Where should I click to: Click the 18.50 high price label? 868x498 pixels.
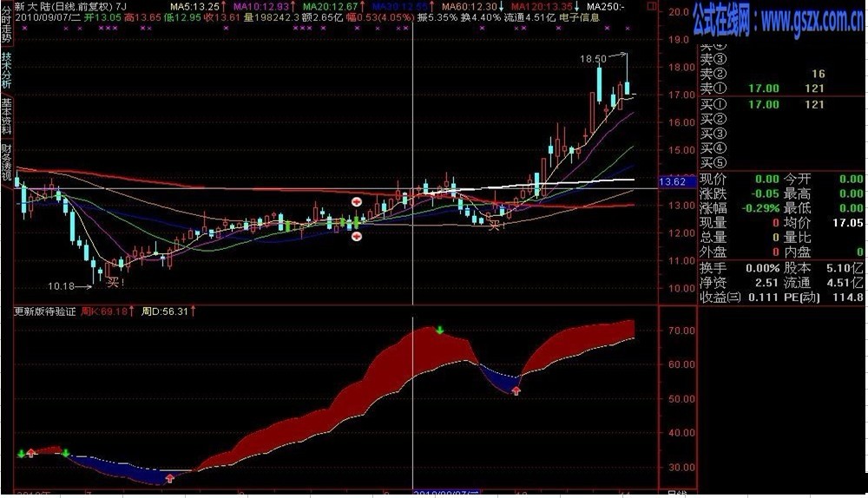[x=593, y=59]
